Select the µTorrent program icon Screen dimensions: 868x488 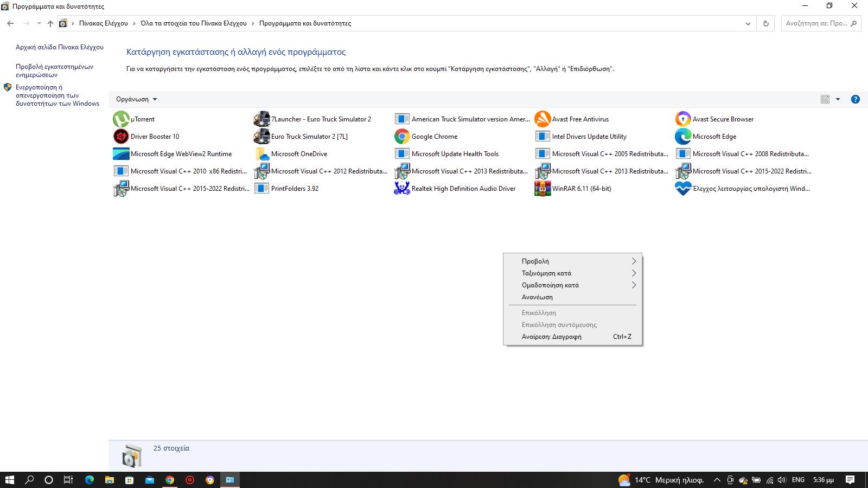(121, 119)
